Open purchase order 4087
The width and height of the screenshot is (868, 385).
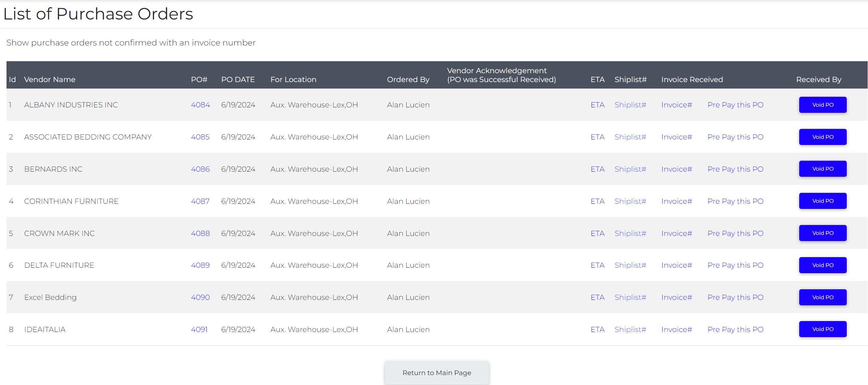click(x=200, y=201)
